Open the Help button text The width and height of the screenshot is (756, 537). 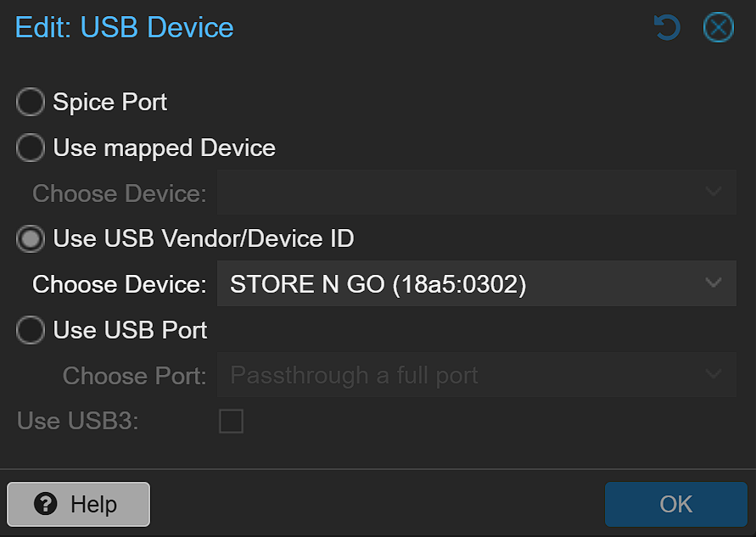point(93,504)
